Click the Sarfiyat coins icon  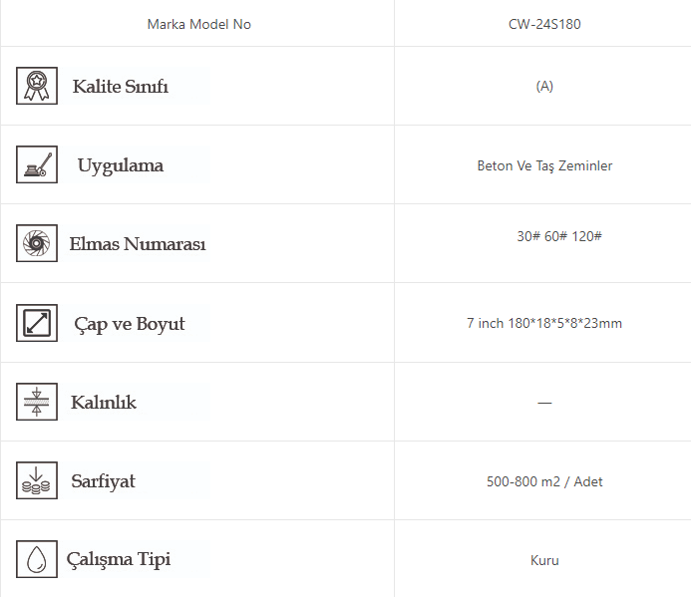tap(37, 480)
